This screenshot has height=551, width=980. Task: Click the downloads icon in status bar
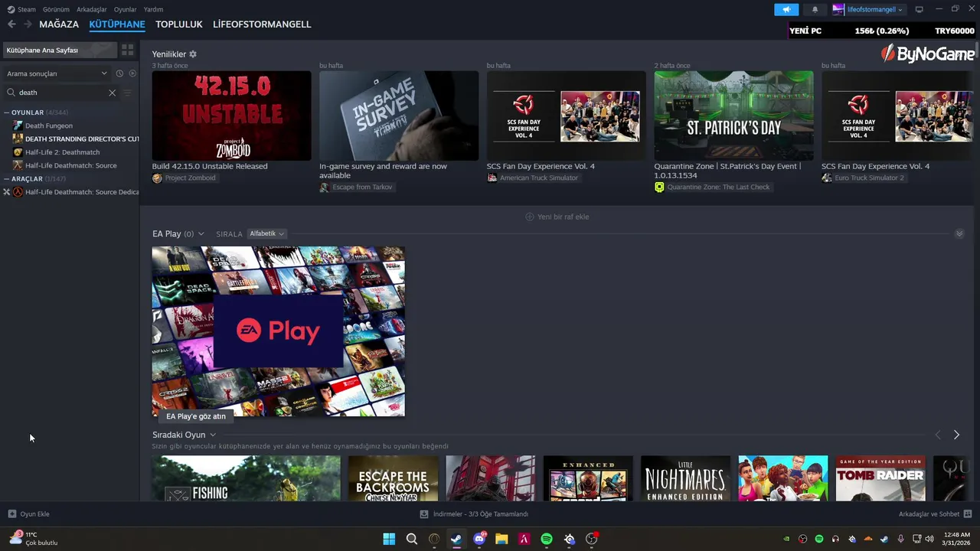(424, 514)
